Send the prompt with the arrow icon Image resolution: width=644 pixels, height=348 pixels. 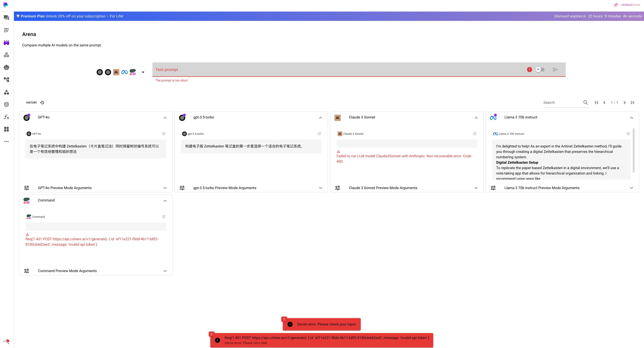point(555,70)
